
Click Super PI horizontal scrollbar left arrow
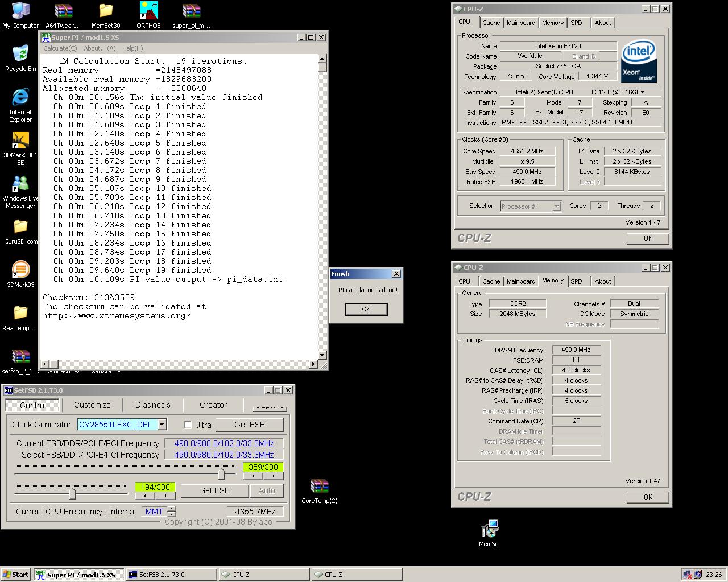click(x=45, y=364)
